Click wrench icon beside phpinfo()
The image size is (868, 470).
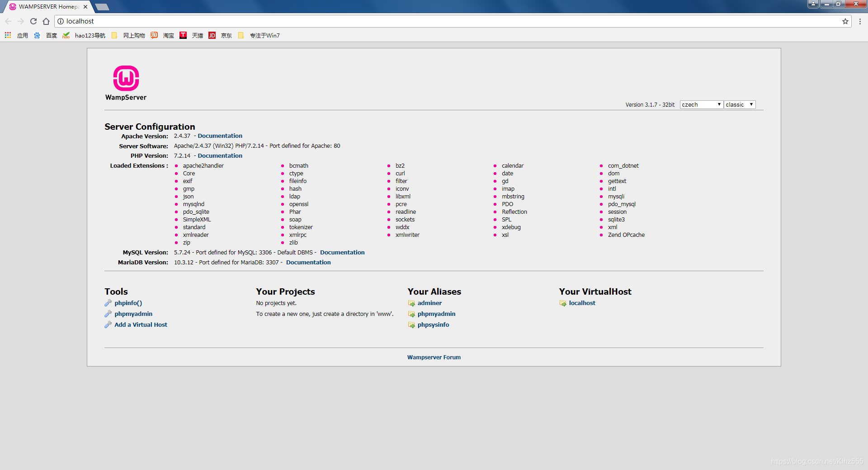[108, 303]
